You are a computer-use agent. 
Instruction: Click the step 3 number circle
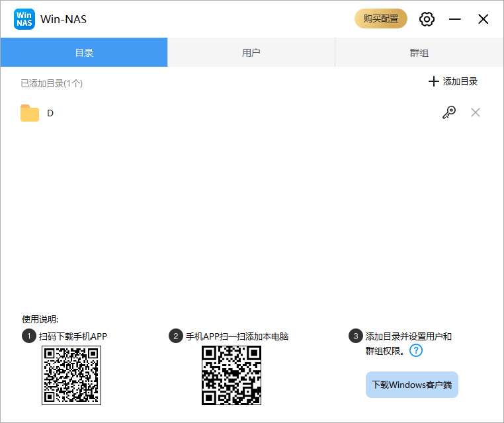pyautogui.click(x=355, y=336)
